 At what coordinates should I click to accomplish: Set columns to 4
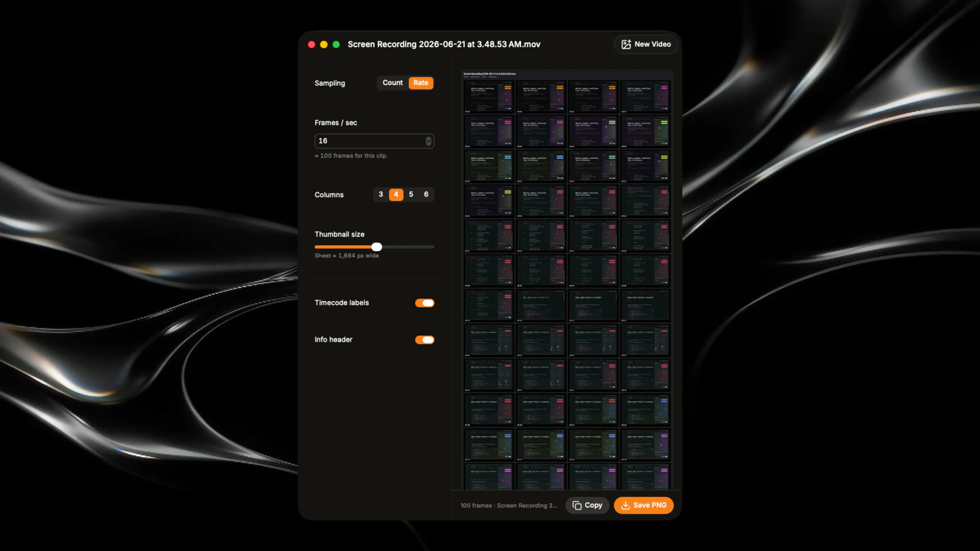coord(396,194)
